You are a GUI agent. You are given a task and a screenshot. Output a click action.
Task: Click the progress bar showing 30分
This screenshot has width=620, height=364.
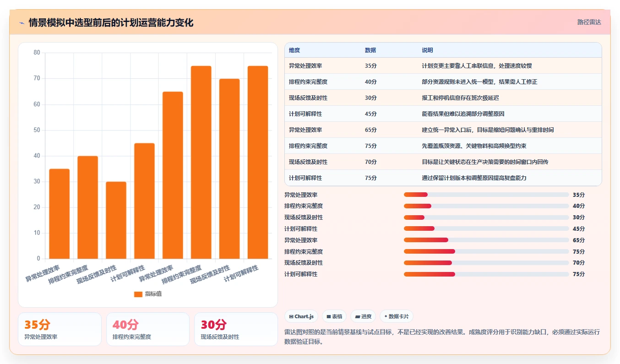(x=486, y=217)
